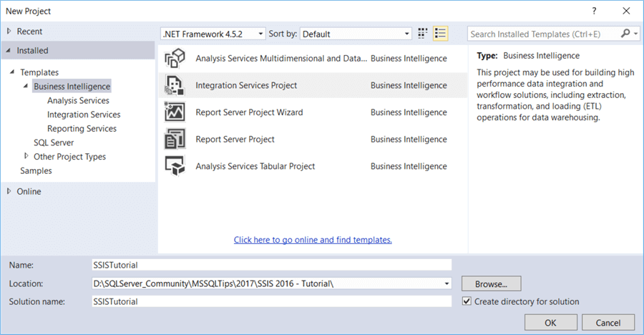Click the search magnifier icon
644x335 pixels.
[x=626, y=34]
